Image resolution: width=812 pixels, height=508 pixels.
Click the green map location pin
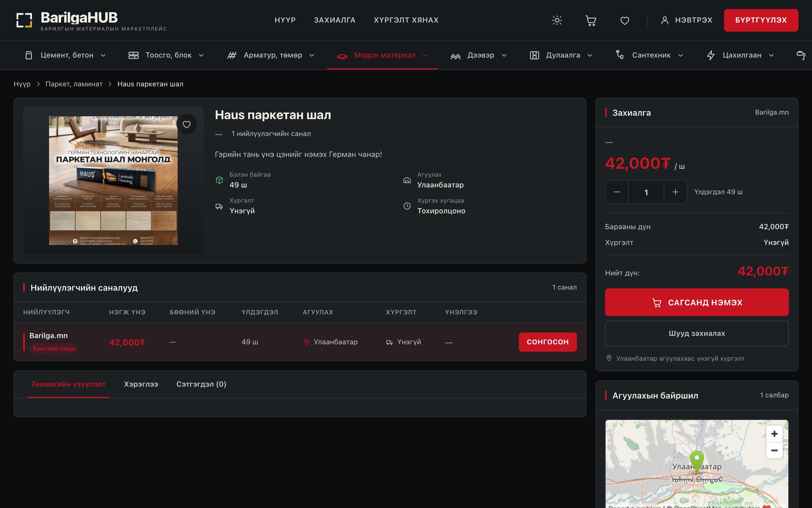click(x=697, y=461)
